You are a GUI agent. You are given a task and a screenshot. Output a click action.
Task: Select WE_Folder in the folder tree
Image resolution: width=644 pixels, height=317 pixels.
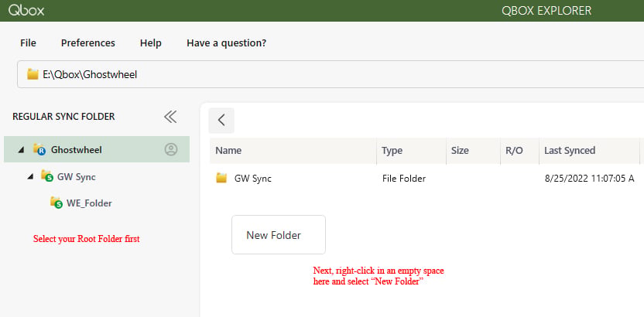[89, 203]
